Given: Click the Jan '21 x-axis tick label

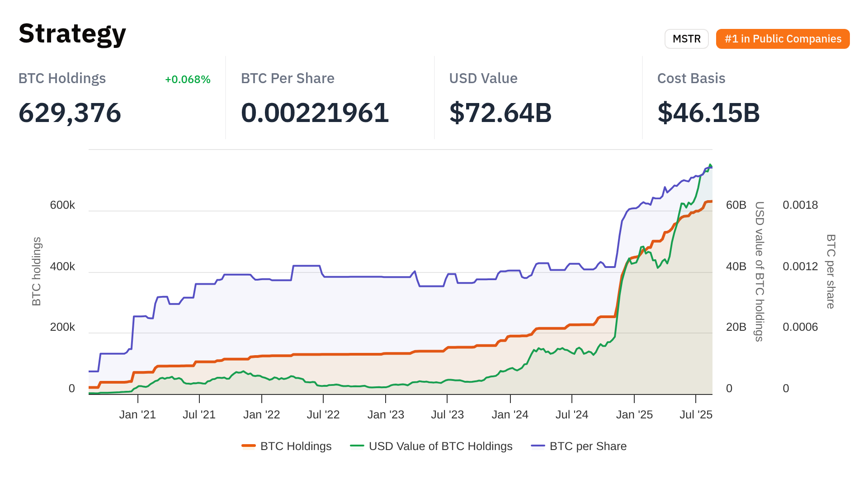Looking at the screenshot, I should (137, 414).
